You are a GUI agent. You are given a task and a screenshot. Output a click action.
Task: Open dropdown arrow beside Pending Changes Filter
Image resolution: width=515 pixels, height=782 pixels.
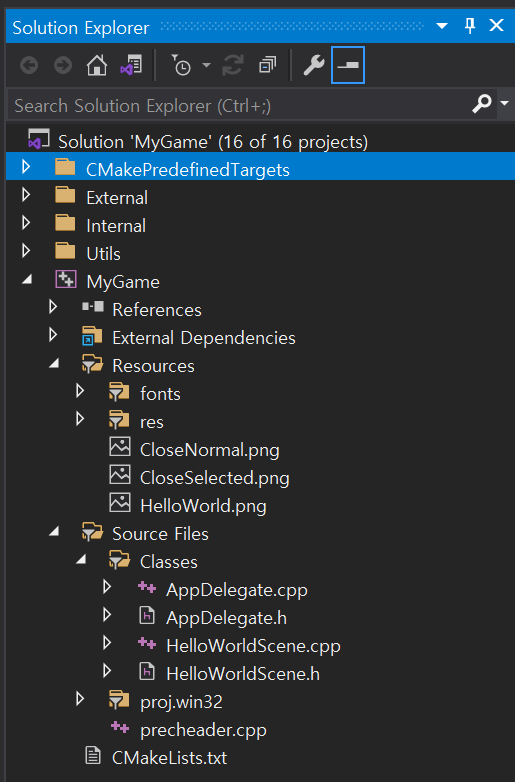pyautogui.click(x=206, y=65)
